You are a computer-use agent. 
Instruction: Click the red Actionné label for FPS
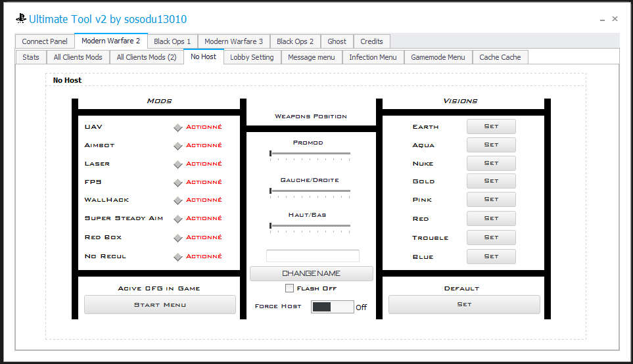[x=204, y=182]
